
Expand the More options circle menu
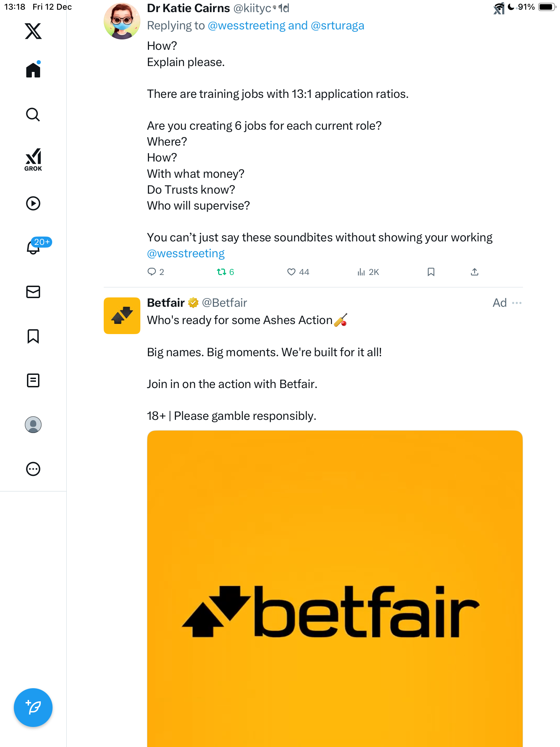[x=33, y=469]
